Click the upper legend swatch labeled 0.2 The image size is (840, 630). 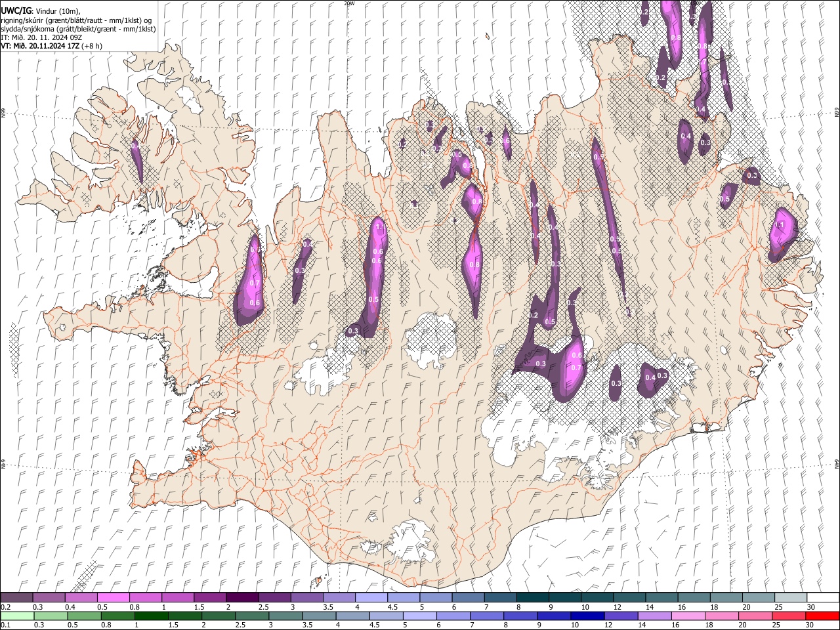tap(16, 597)
